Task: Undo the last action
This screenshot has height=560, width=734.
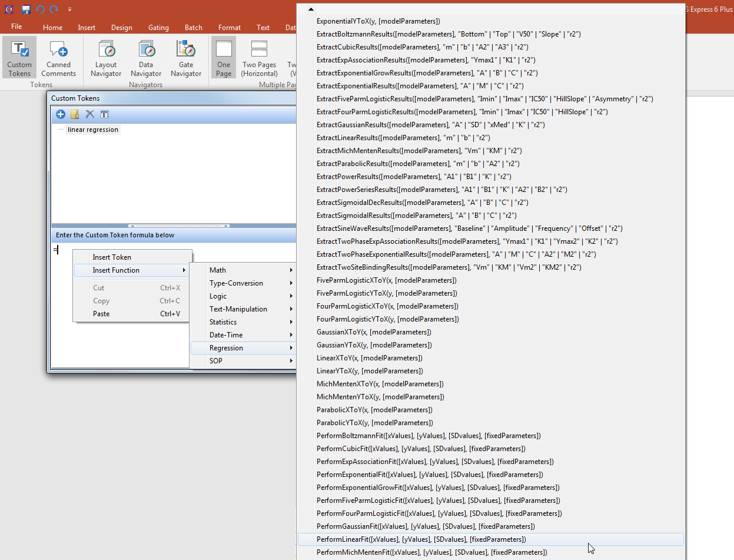Action: pyautogui.click(x=40, y=9)
